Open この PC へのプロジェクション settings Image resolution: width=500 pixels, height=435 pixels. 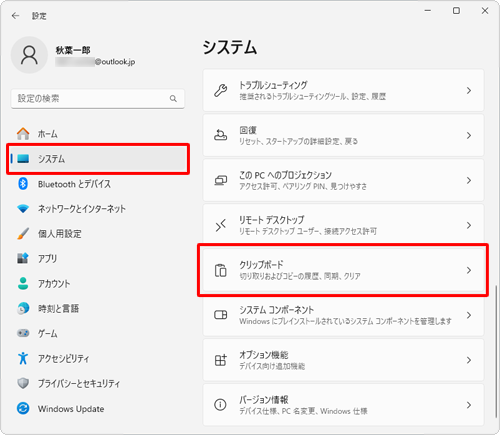343,180
